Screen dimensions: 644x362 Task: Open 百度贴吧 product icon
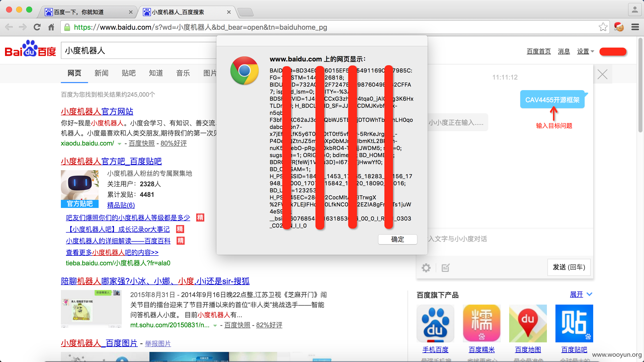click(574, 323)
